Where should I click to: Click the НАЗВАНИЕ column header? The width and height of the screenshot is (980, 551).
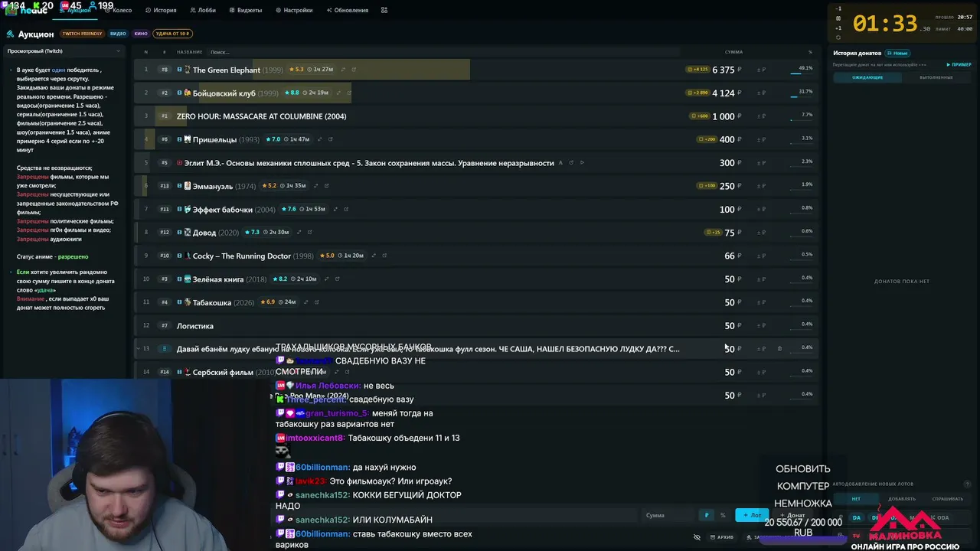(x=189, y=52)
